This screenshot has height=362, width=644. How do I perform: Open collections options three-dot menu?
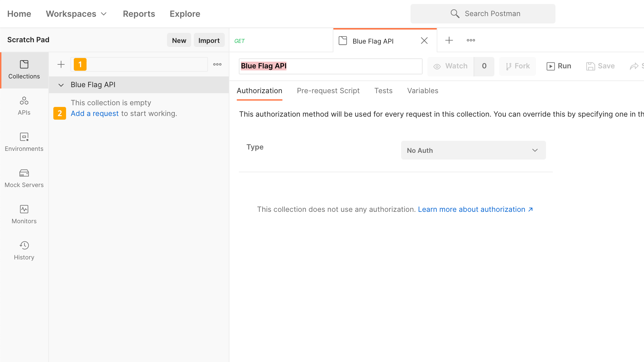tap(217, 64)
